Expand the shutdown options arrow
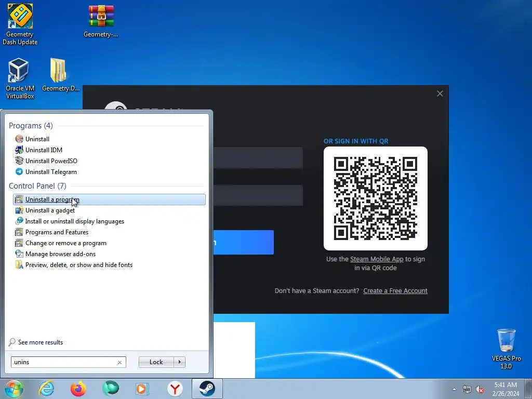Screen dimensions: 532x399 pyautogui.click(x=179, y=362)
